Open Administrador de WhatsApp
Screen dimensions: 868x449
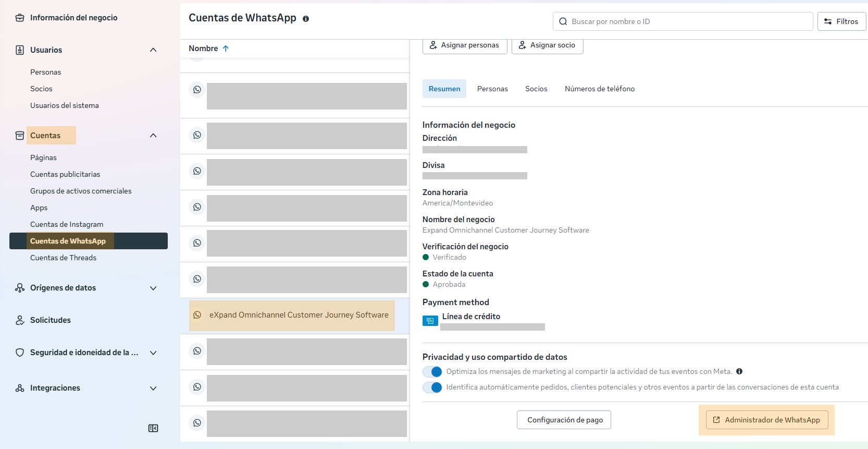pos(766,420)
